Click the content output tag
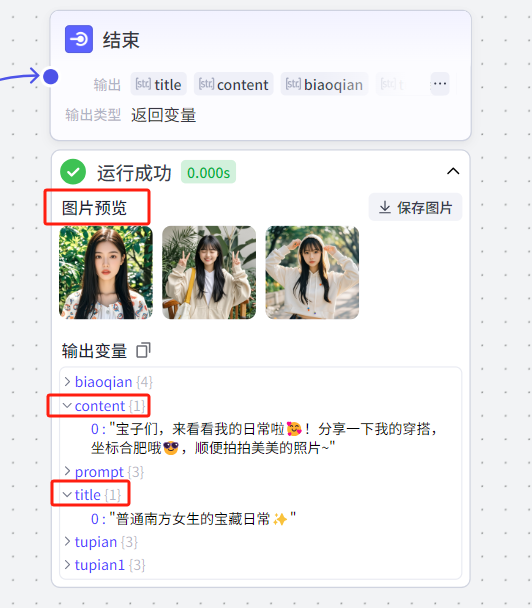 234,84
